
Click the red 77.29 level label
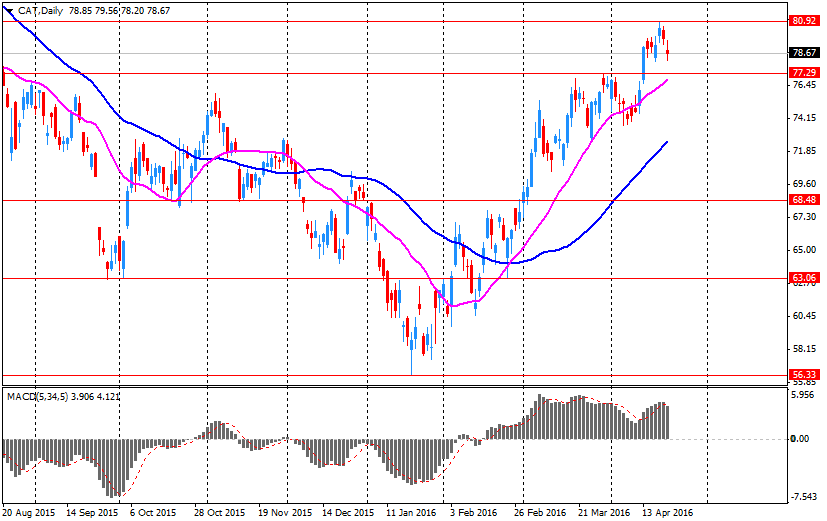804,73
